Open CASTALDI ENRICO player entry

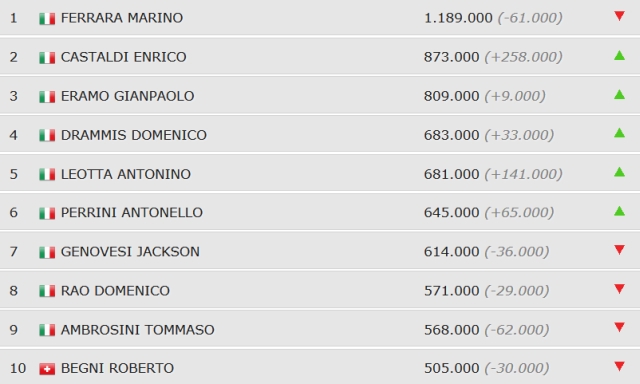click(x=124, y=57)
